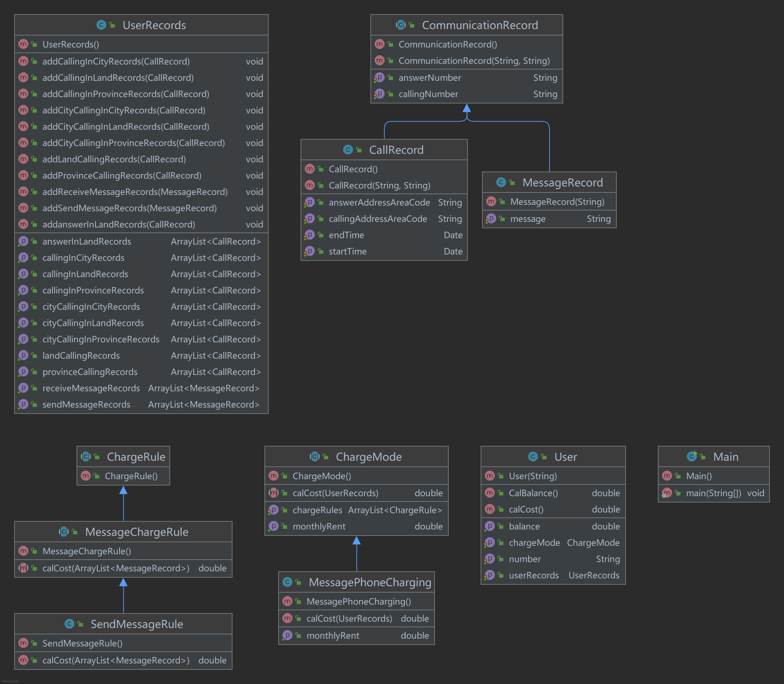This screenshot has height=684, width=784.
Task: Click the method icon of addLandCallingRecords(CallRecord)
Action: [23, 159]
